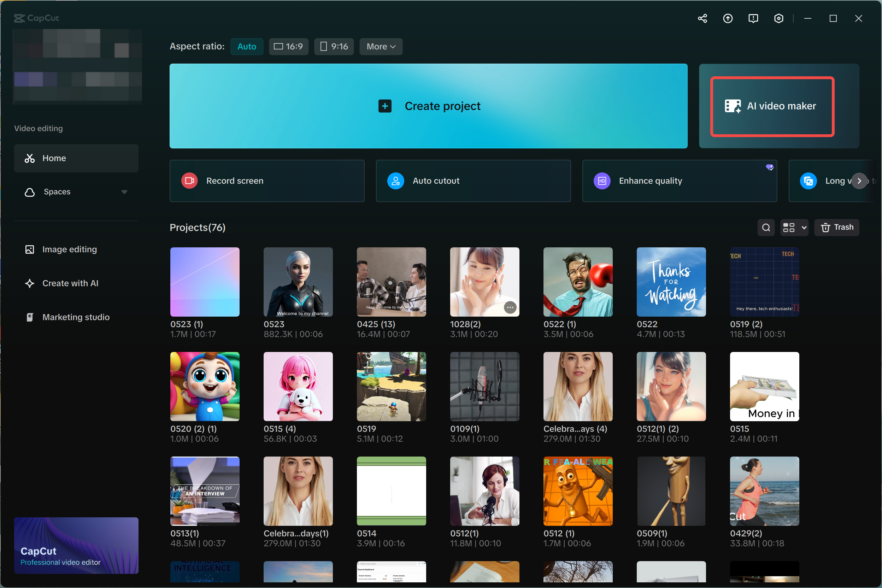Image resolution: width=882 pixels, height=588 pixels.
Task: Click the search icon to find projects
Action: 766,227
